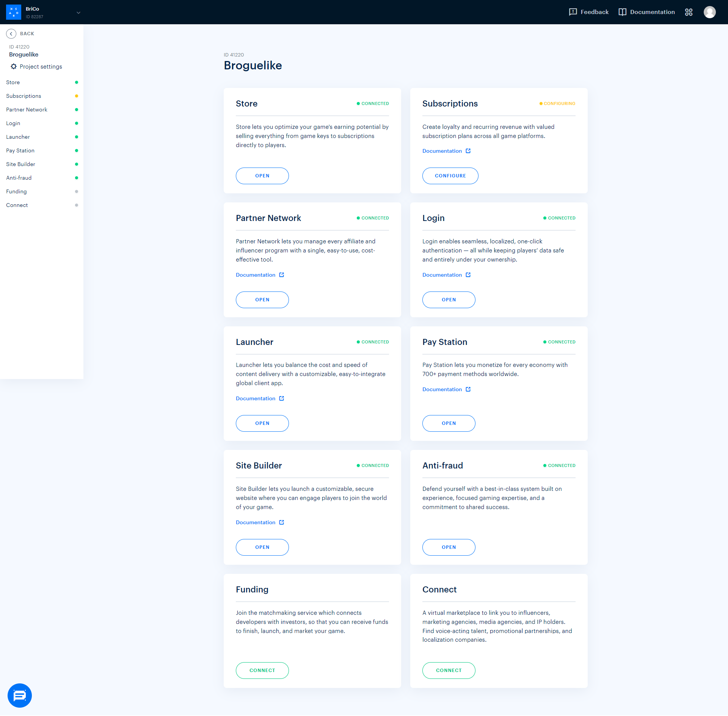Click the OPEN button on Store card

(262, 176)
